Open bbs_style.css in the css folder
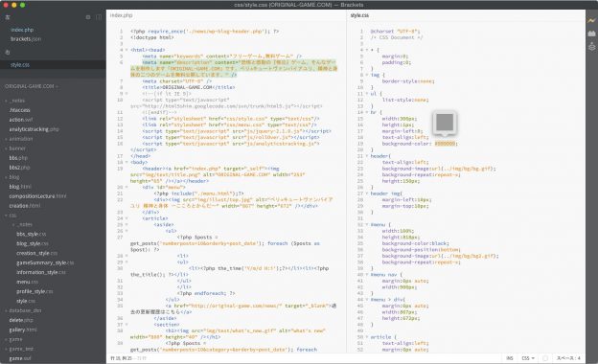This screenshot has width=598, height=364. click(32, 234)
